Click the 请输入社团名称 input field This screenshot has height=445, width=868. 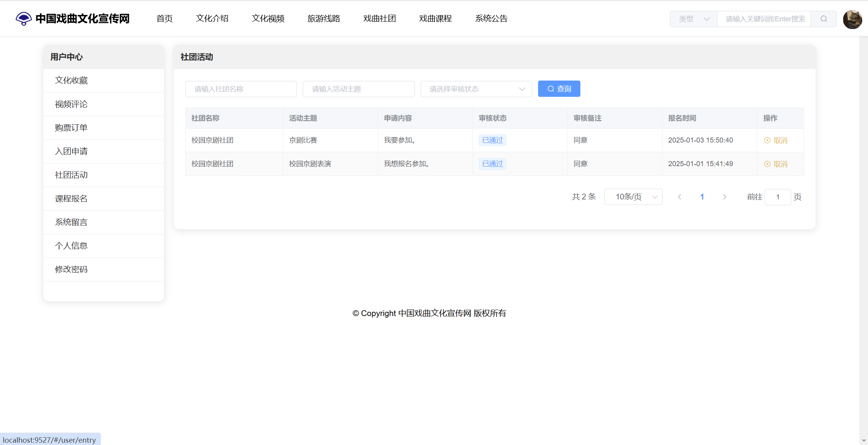[x=241, y=89]
